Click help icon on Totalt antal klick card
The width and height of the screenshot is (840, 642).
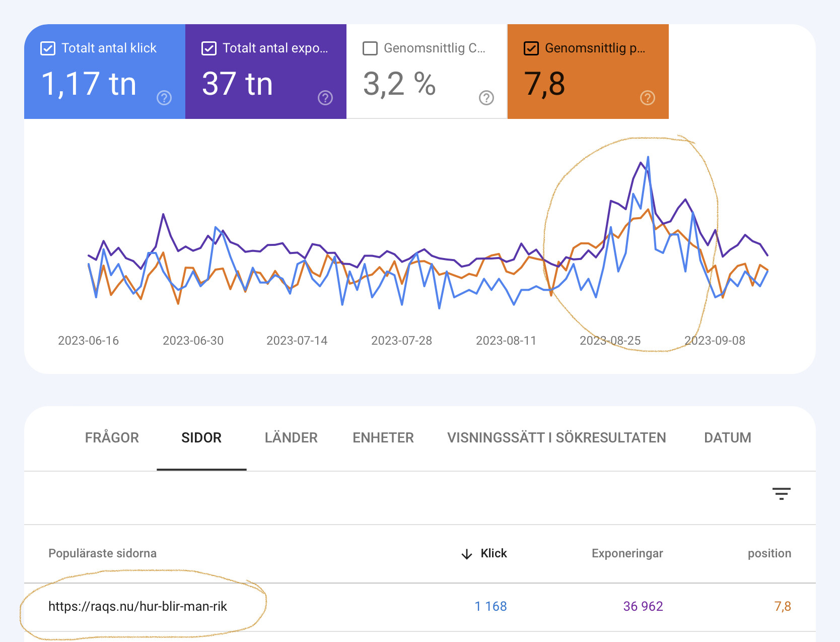point(164,98)
